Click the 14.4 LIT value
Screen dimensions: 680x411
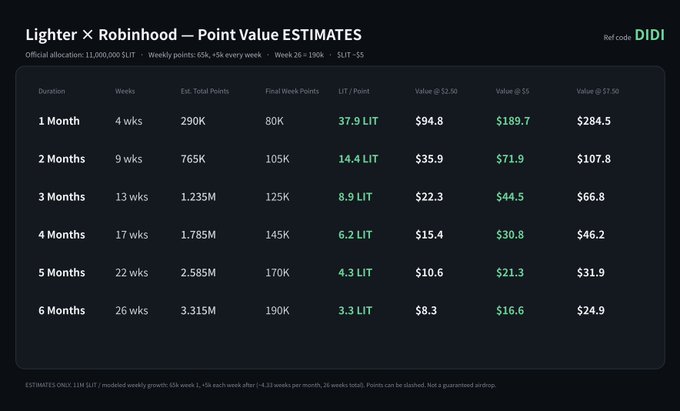coord(358,159)
